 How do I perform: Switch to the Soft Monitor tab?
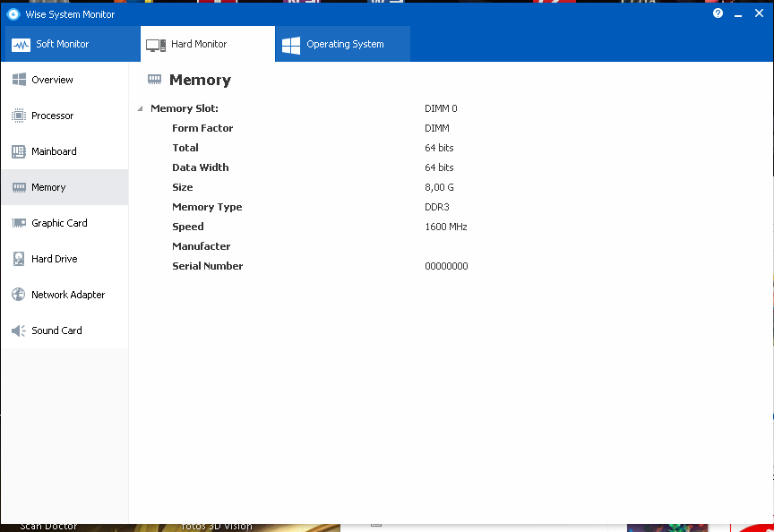pyautogui.click(x=71, y=44)
